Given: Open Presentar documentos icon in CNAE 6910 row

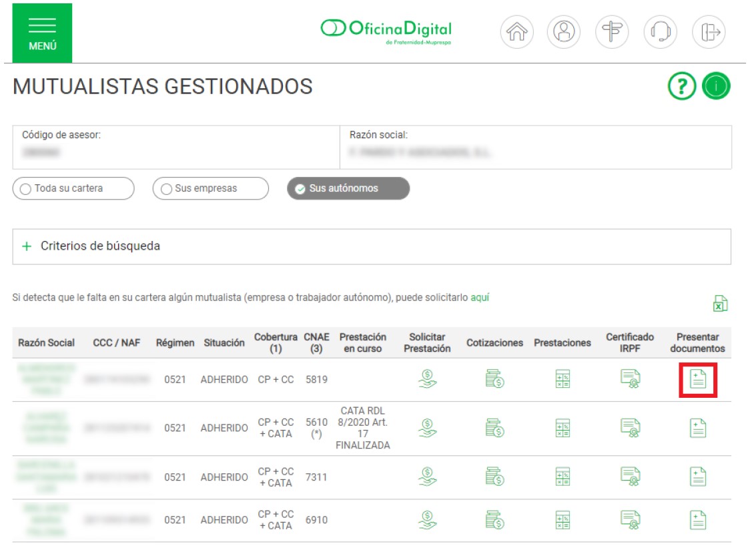Looking at the screenshot, I should tap(698, 521).
